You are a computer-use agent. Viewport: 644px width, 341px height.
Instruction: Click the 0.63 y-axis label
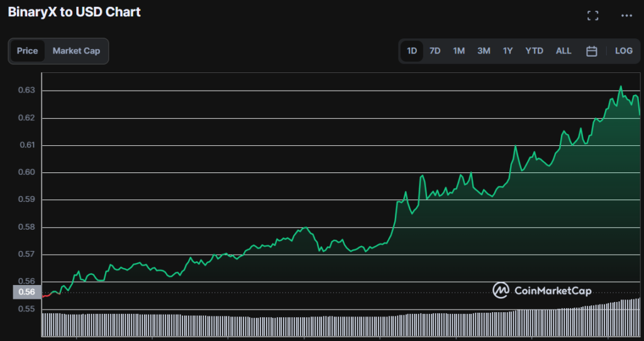point(27,91)
